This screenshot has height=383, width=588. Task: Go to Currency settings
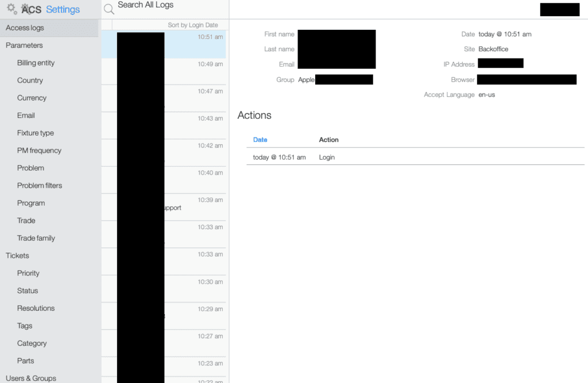(x=32, y=98)
